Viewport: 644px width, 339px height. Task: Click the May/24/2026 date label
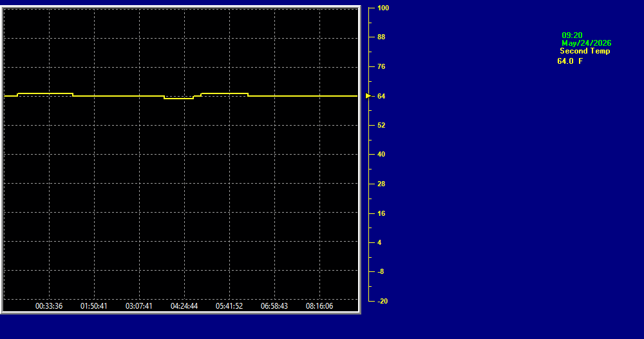[586, 43]
